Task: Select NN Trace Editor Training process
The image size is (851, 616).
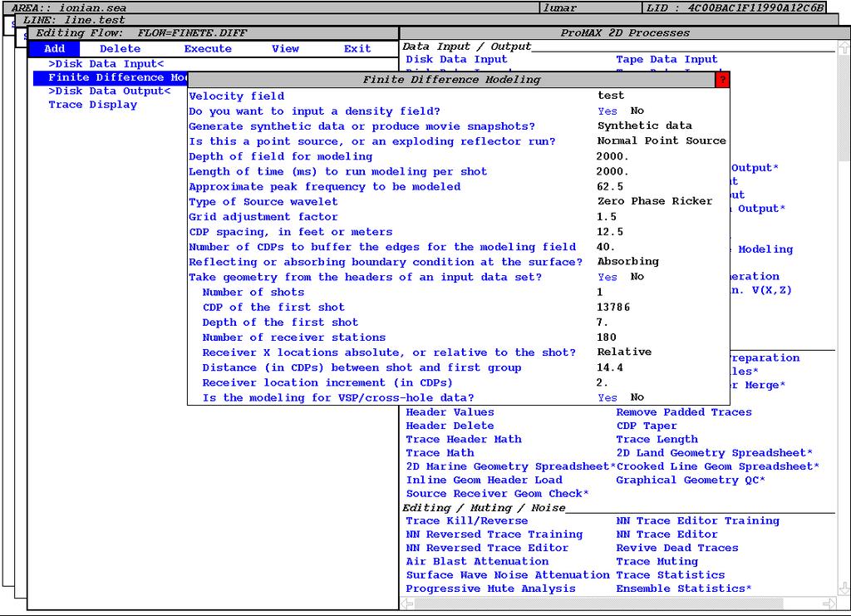Action: [697, 520]
